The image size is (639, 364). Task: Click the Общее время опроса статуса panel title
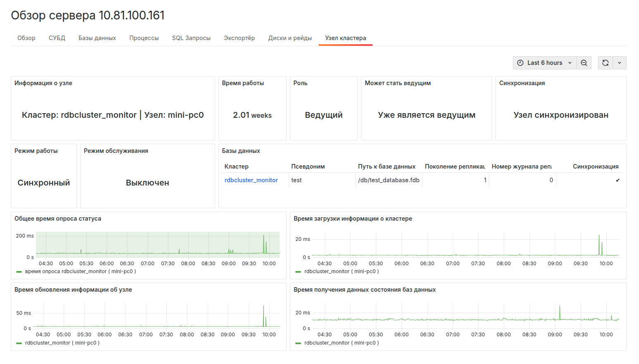57,219
